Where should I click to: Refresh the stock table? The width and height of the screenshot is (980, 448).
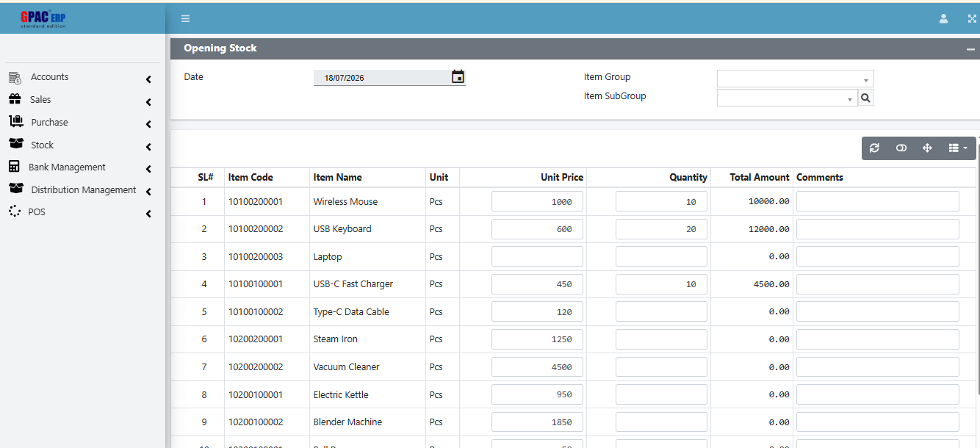(x=874, y=148)
